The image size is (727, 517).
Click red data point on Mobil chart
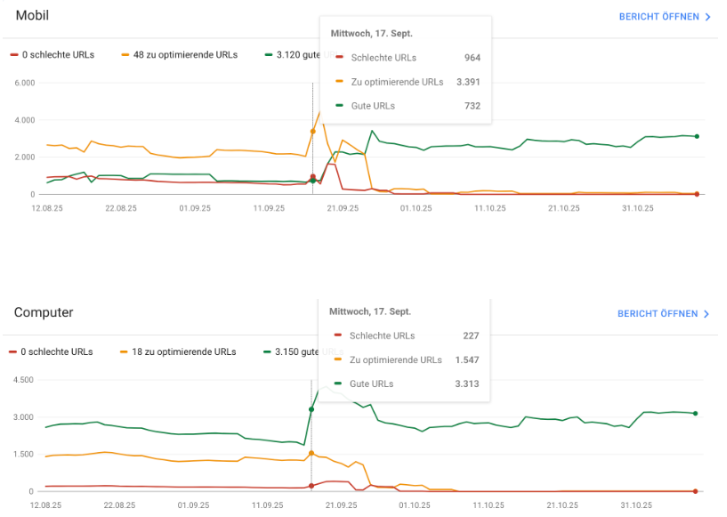312,177
